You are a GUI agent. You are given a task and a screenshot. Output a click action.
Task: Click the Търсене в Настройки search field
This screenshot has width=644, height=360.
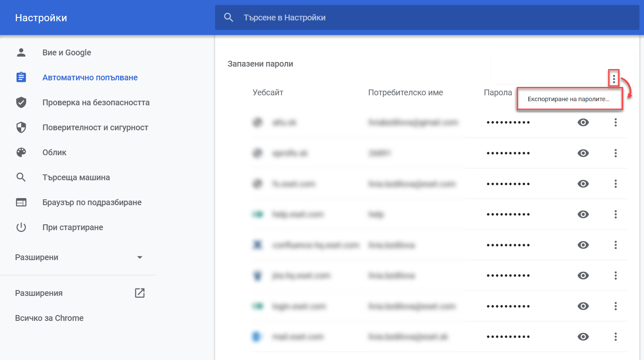tap(427, 17)
